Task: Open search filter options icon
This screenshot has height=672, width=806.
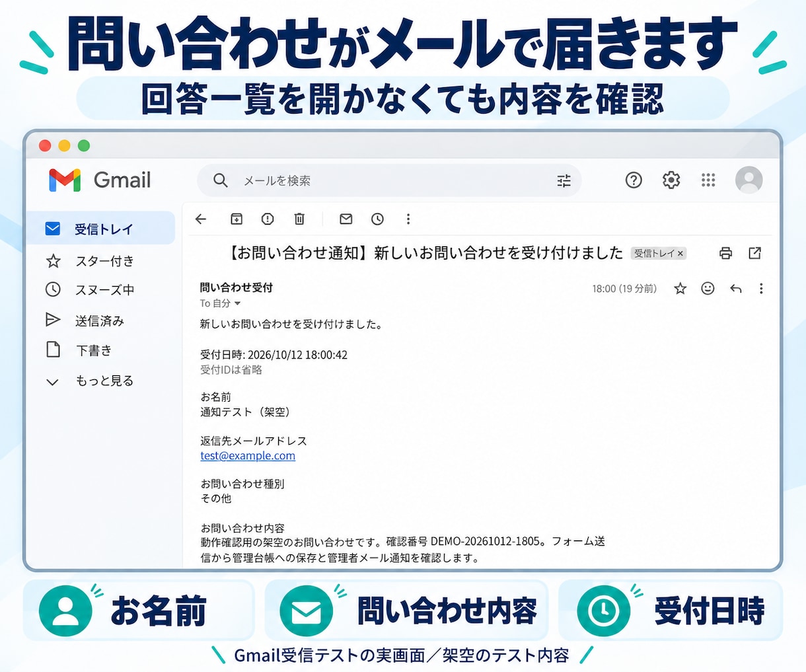Action: point(564,180)
